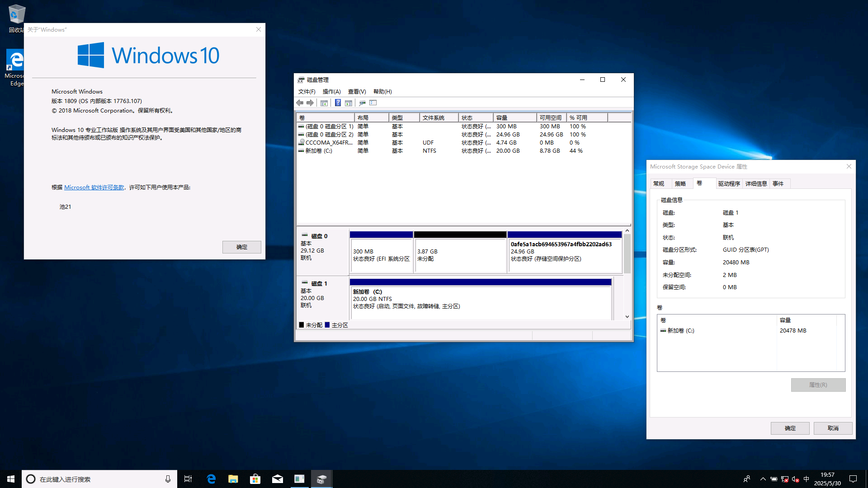Viewport: 868px width, 488px height.
Task: Select the (磁盘 0 磁盘分区 1) volume row
Action: pos(463,127)
